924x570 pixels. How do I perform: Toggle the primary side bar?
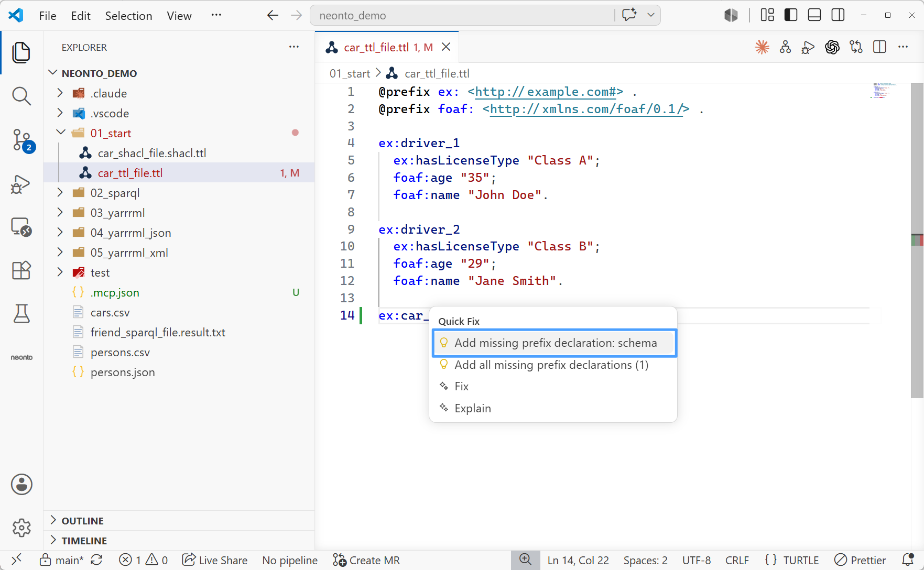coord(790,15)
